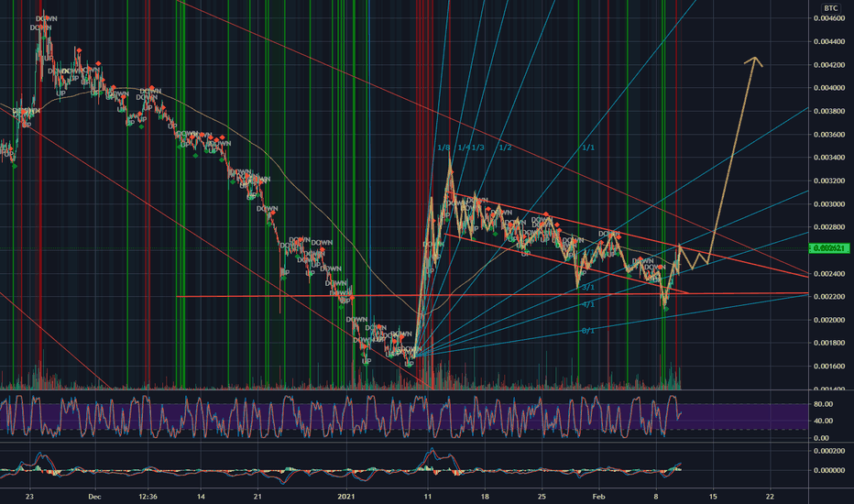Click the green current price label
Screen dimensions: 854x504
829,248
